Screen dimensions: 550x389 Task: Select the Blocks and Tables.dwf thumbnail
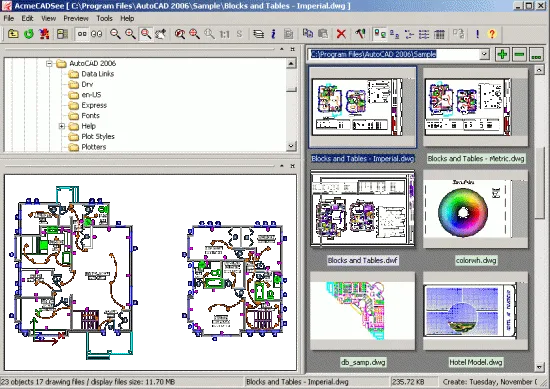click(362, 209)
